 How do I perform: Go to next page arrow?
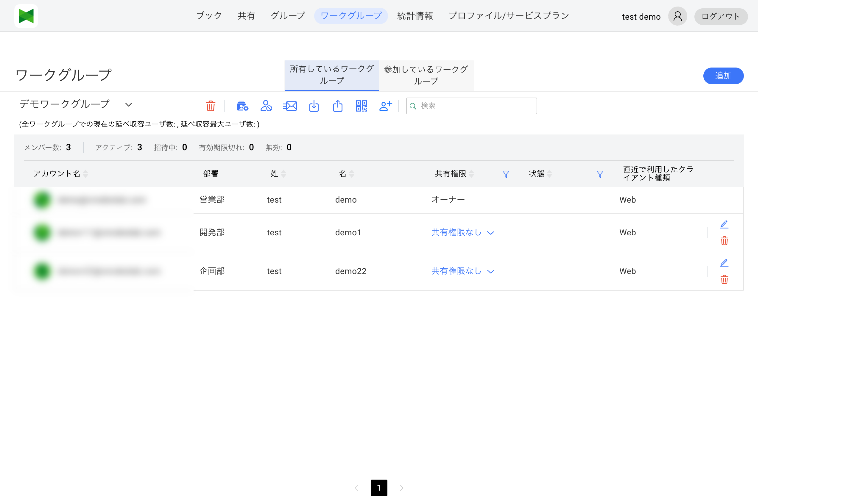click(402, 488)
